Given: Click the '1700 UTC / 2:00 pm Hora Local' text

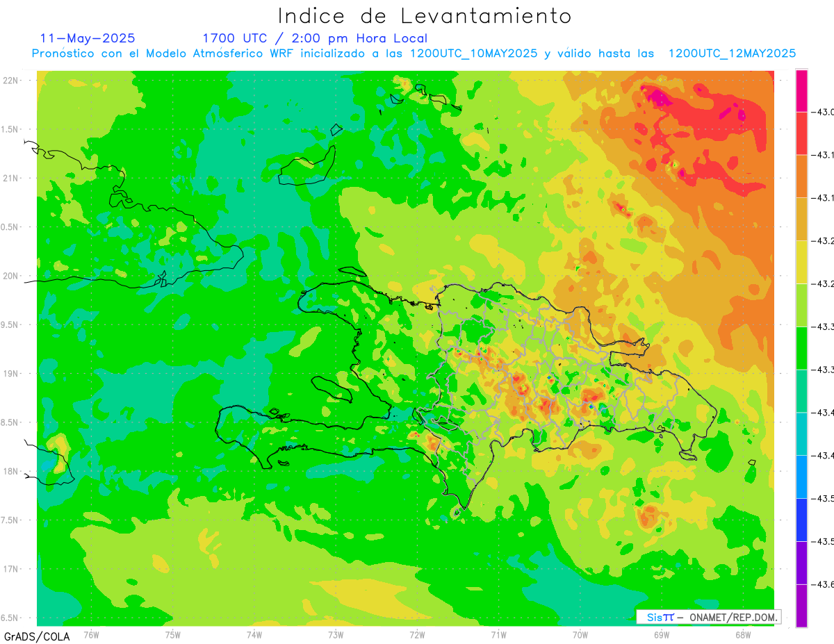Looking at the screenshot, I should click(x=315, y=38).
